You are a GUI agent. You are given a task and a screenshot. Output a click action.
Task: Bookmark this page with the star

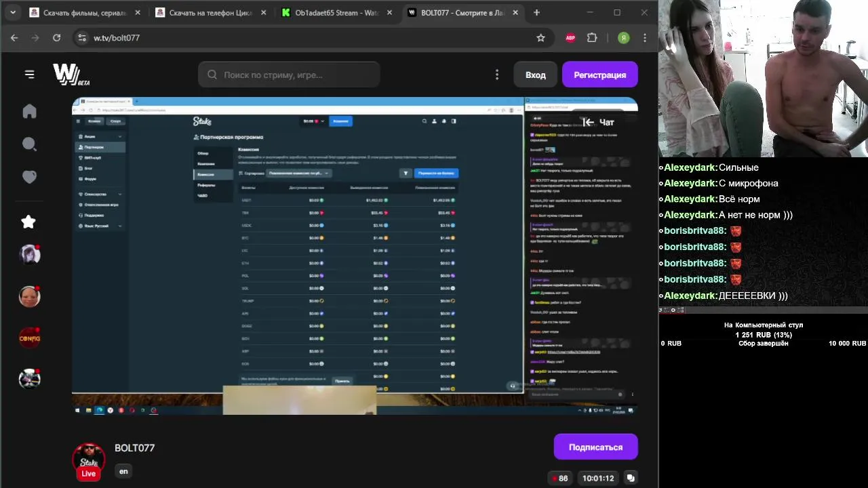tap(540, 38)
